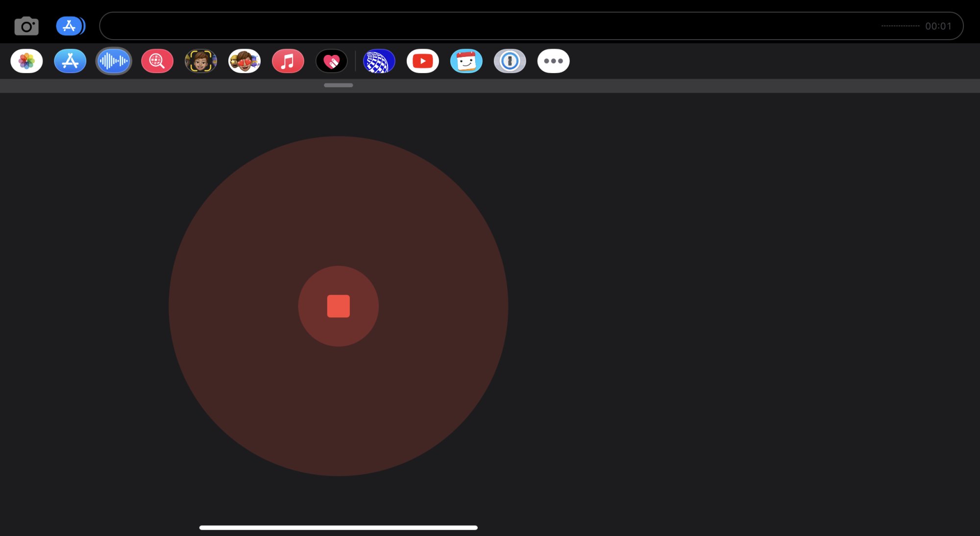Open the Music iMessage app
The height and width of the screenshot is (536, 980).
tap(288, 61)
